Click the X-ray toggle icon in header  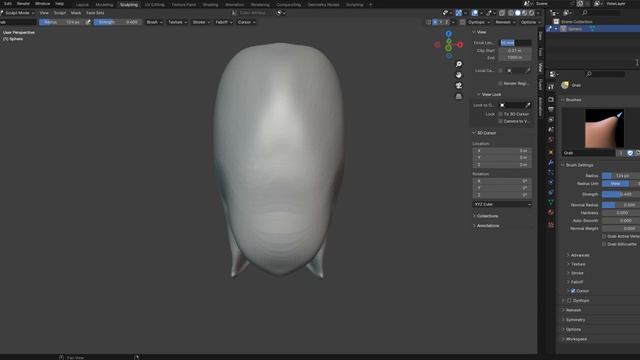502,13
